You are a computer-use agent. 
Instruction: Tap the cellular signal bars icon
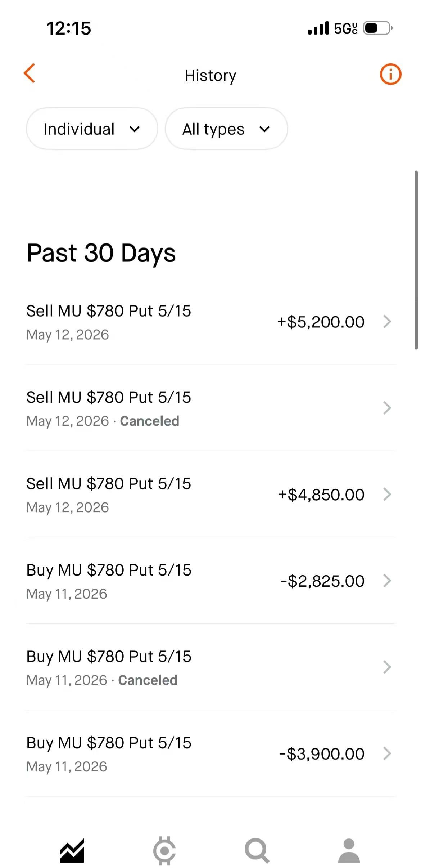tap(318, 28)
